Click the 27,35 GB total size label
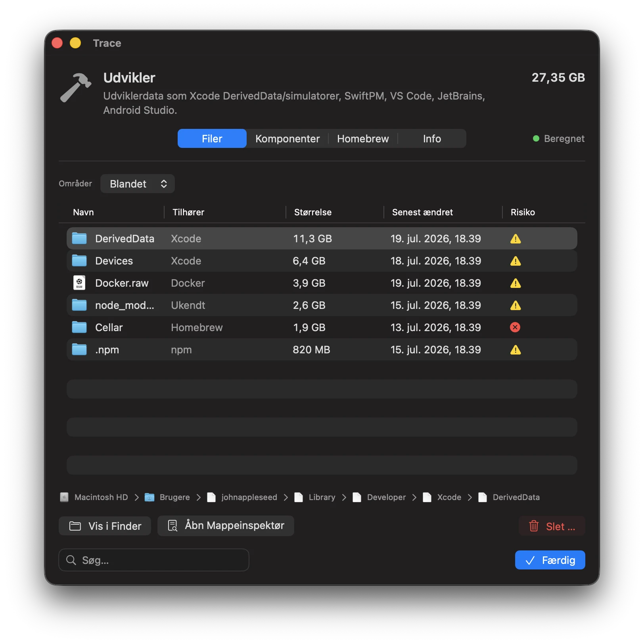Viewport: 644px width, 644px height. 558,77
